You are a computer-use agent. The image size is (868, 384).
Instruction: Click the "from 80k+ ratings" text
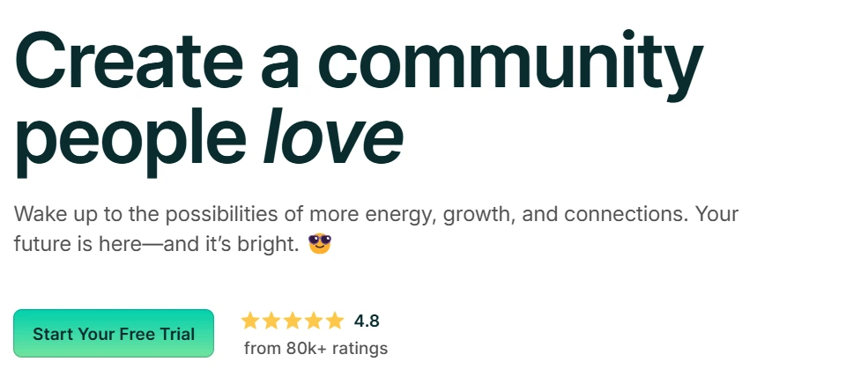click(x=315, y=348)
